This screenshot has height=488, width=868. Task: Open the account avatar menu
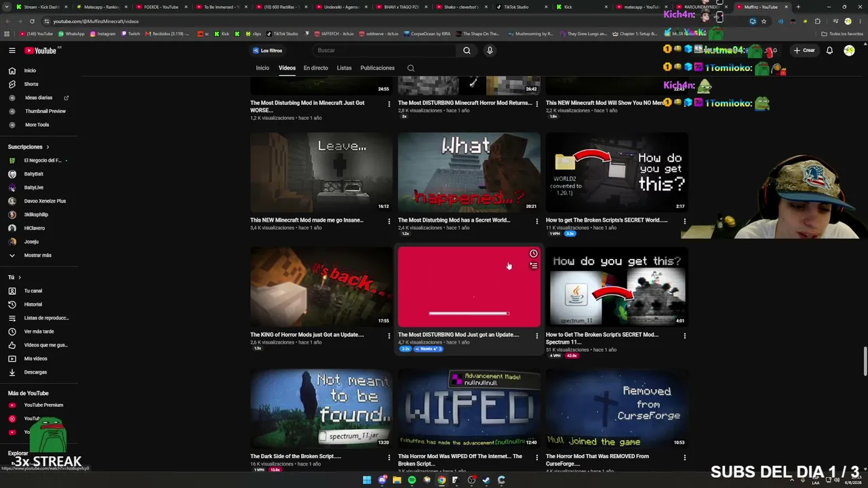pos(849,50)
